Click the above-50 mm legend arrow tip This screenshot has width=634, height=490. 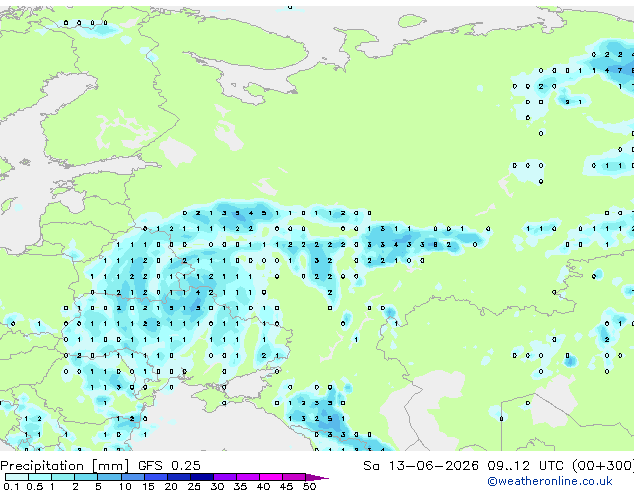[317, 477]
